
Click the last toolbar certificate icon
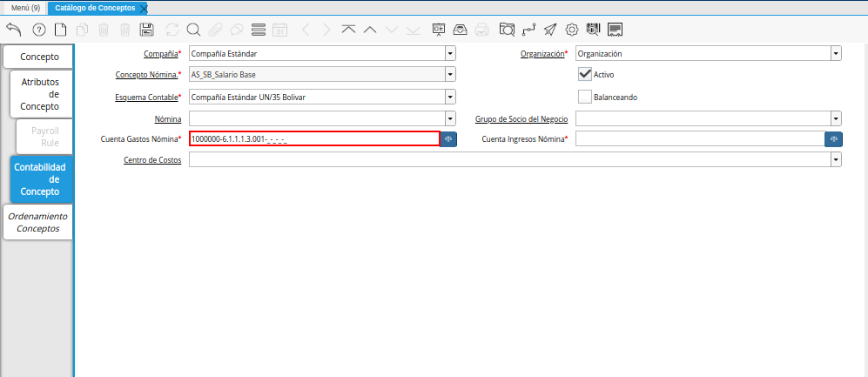(615, 30)
